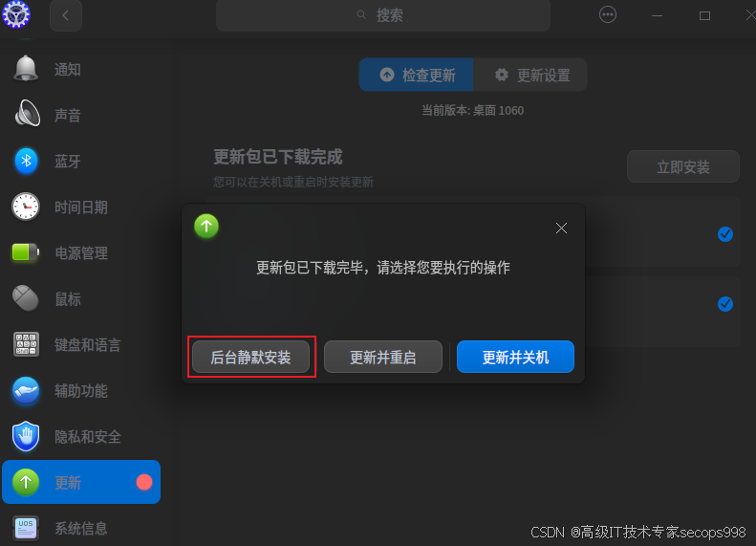Open the 鼠标 mouse icon settings
The height and width of the screenshot is (546, 756).
tap(26, 298)
